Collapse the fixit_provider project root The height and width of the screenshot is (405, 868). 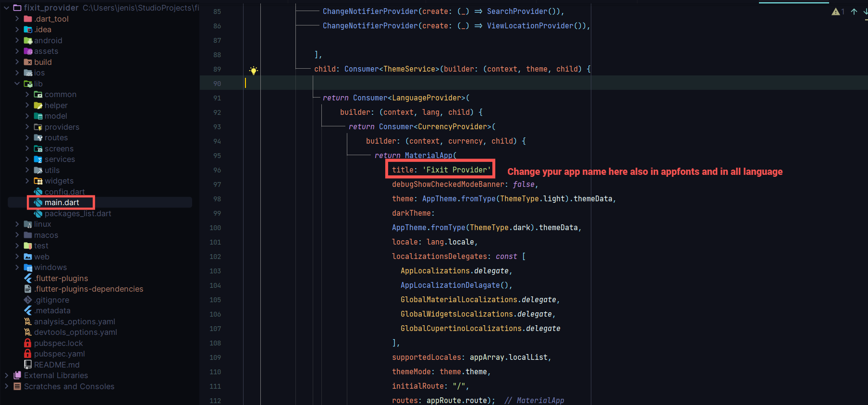7,8
